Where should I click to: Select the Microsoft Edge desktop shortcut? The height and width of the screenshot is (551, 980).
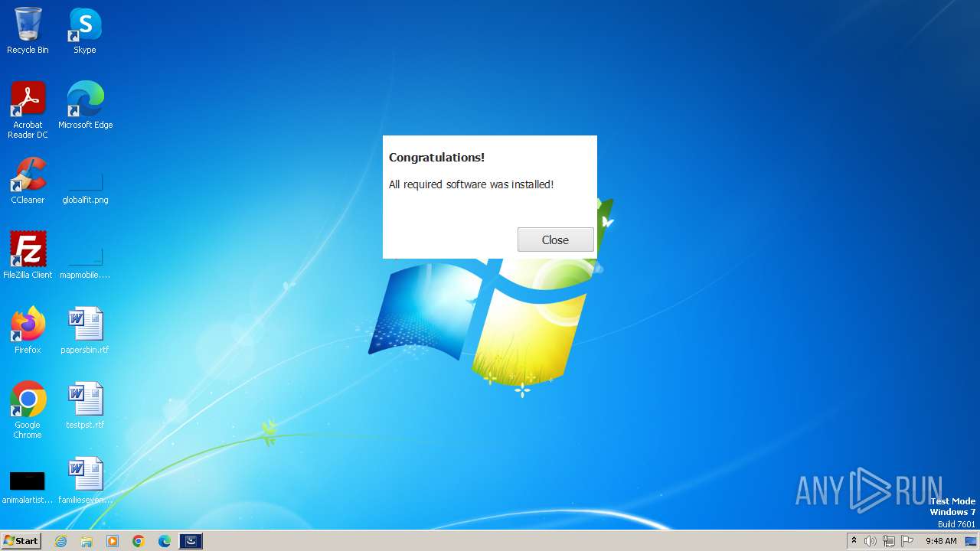85,106
